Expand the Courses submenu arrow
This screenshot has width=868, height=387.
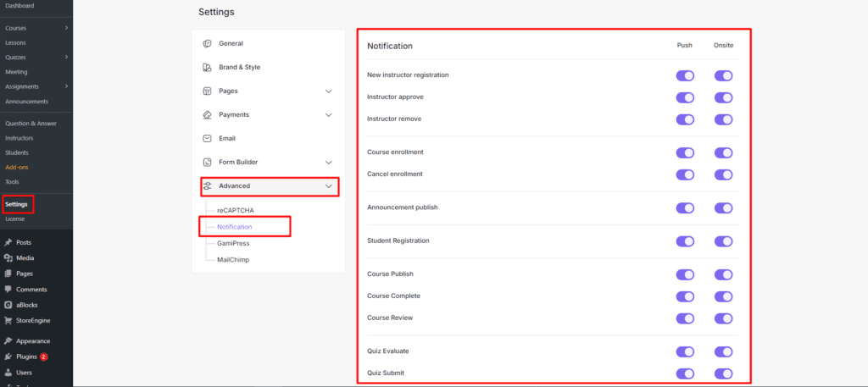66,28
